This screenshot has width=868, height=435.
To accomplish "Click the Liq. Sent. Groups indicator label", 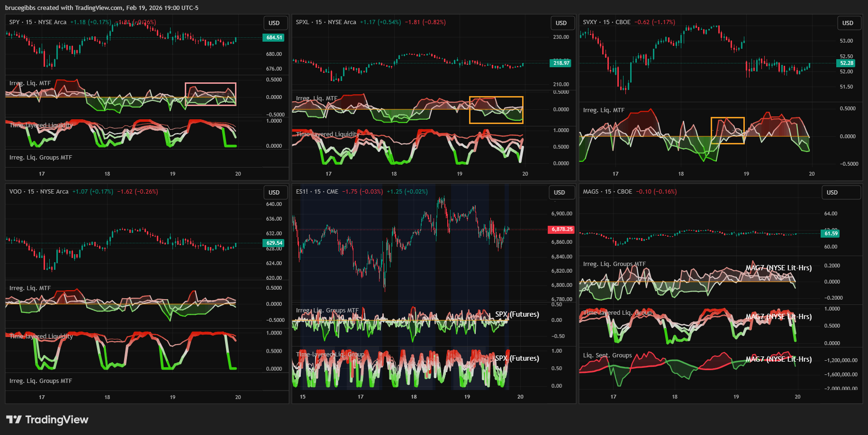I will [x=607, y=355].
